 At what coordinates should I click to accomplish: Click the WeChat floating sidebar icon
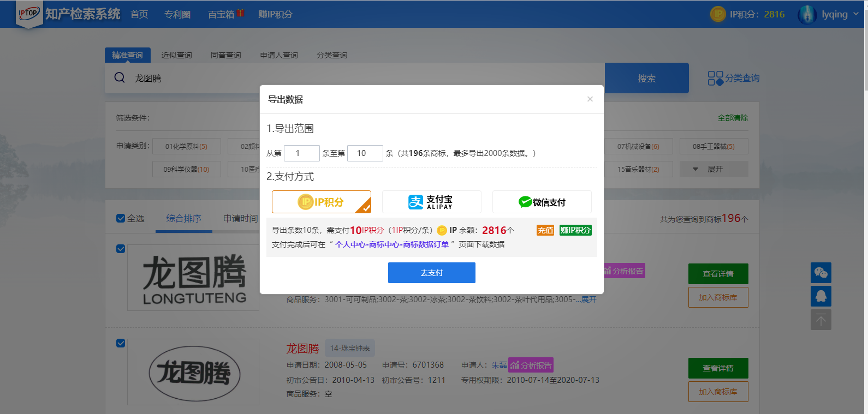(x=821, y=273)
